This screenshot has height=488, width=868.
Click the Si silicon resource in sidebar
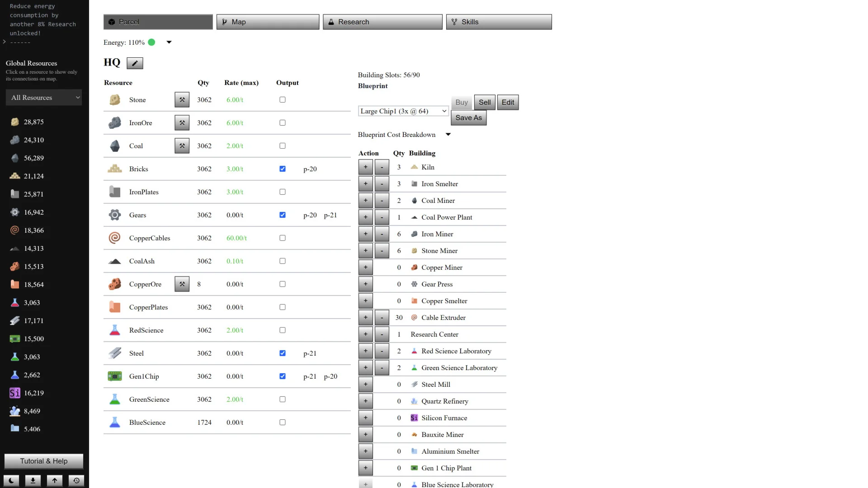[15, 393]
